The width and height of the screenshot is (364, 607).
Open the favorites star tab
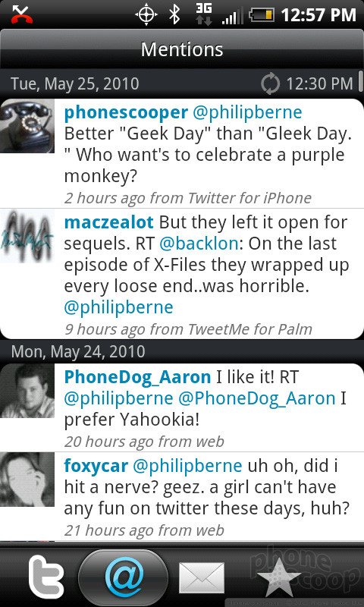pyautogui.click(x=278, y=577)
